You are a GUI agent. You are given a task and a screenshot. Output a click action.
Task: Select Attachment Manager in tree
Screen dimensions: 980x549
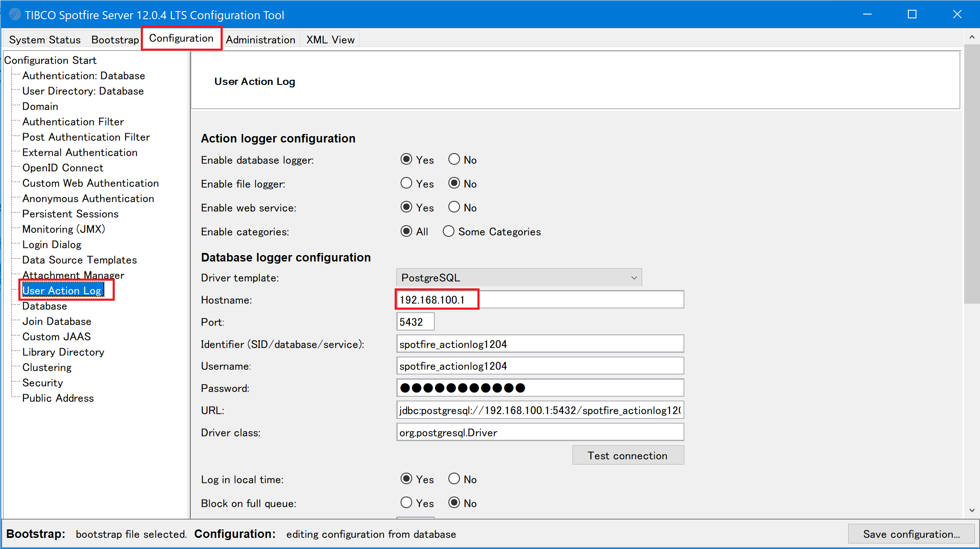pyautogui.click(x=73, y=275)
